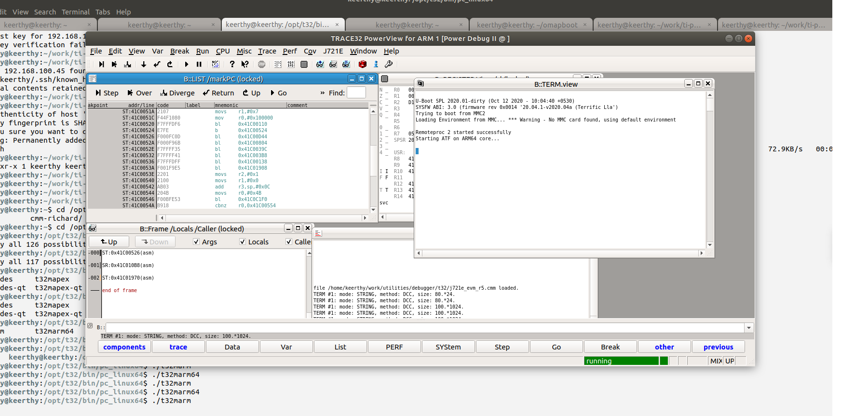Click the Step button in LIST window
868x416 pixels.
coord(107,93)
